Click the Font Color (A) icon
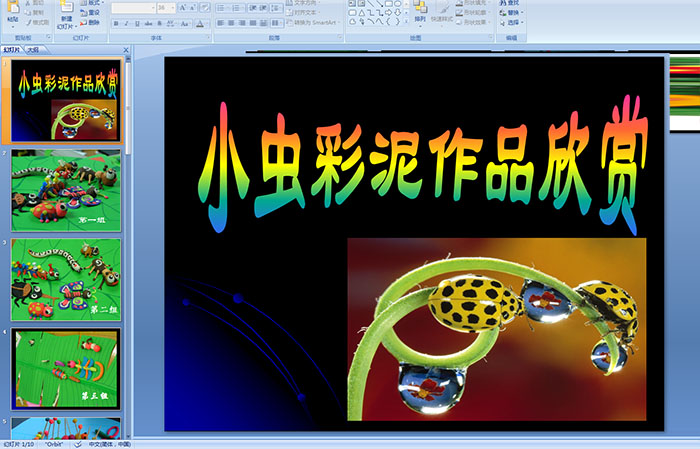 pyautogui.click(x=200, y=24)
